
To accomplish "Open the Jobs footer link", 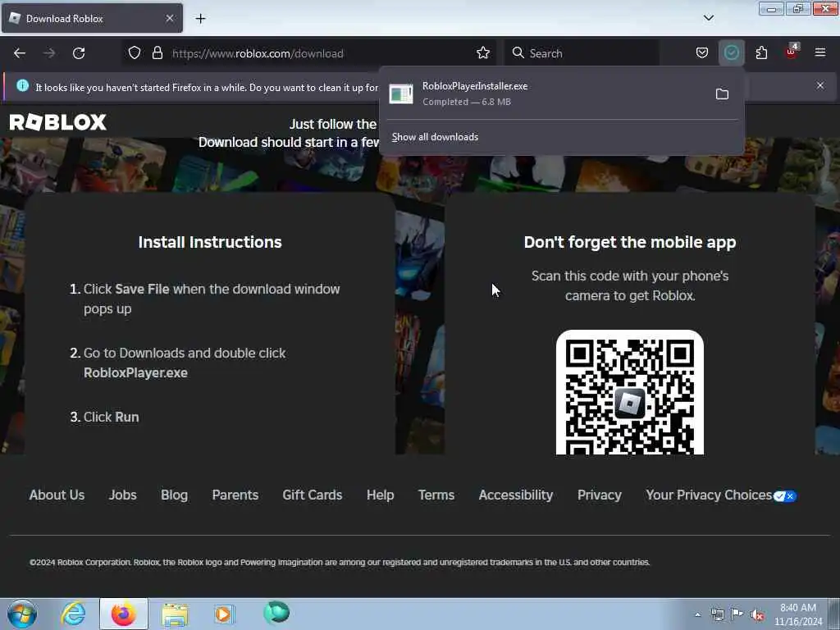I will click(123, 495).
